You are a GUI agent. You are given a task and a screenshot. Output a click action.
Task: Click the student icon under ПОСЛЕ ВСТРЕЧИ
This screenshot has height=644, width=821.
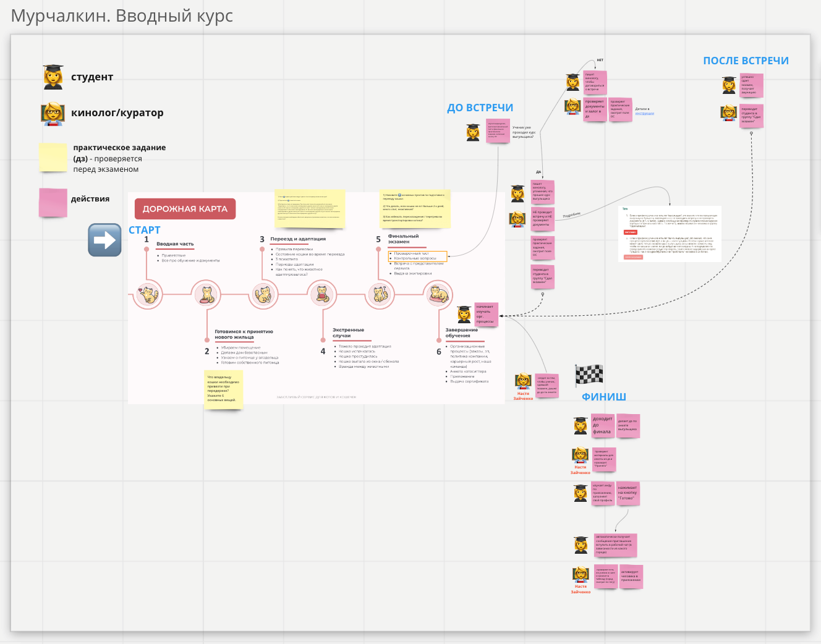click(730, 85)
